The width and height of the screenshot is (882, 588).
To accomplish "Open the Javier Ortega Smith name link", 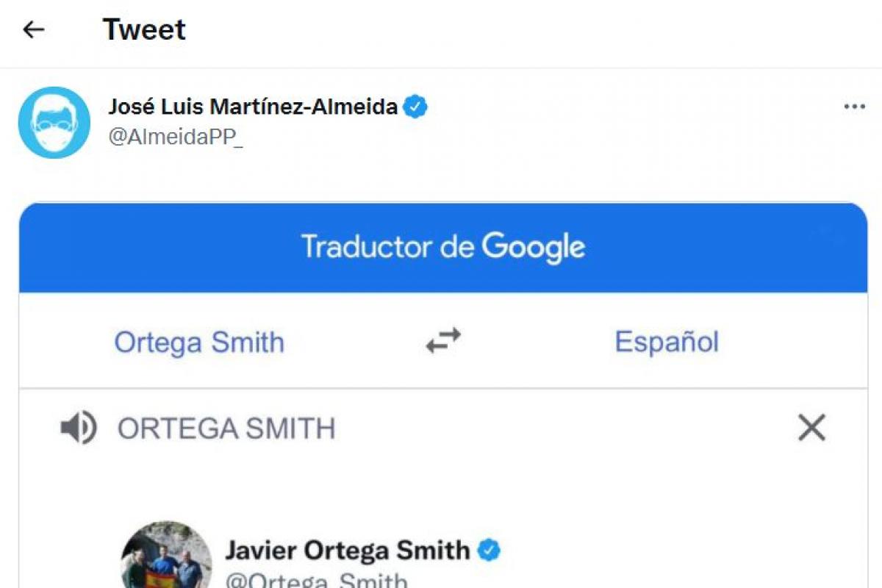I will click(347, 550).
